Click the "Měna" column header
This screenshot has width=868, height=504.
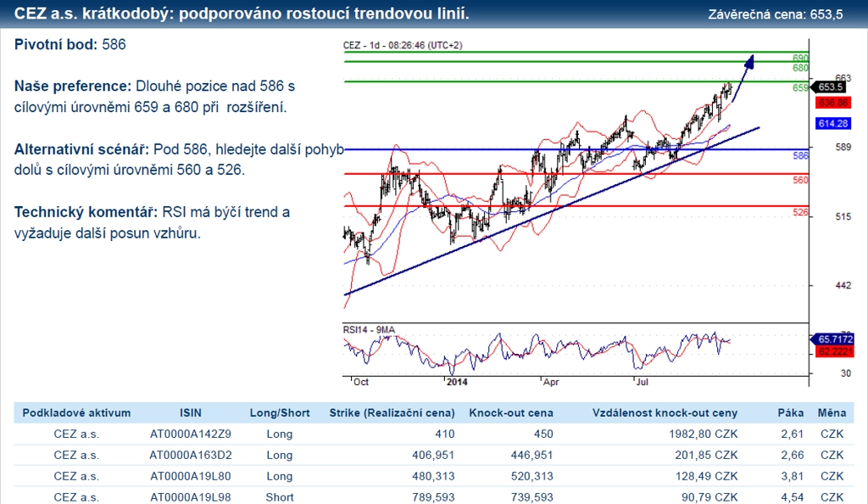(x=832, y=412)
